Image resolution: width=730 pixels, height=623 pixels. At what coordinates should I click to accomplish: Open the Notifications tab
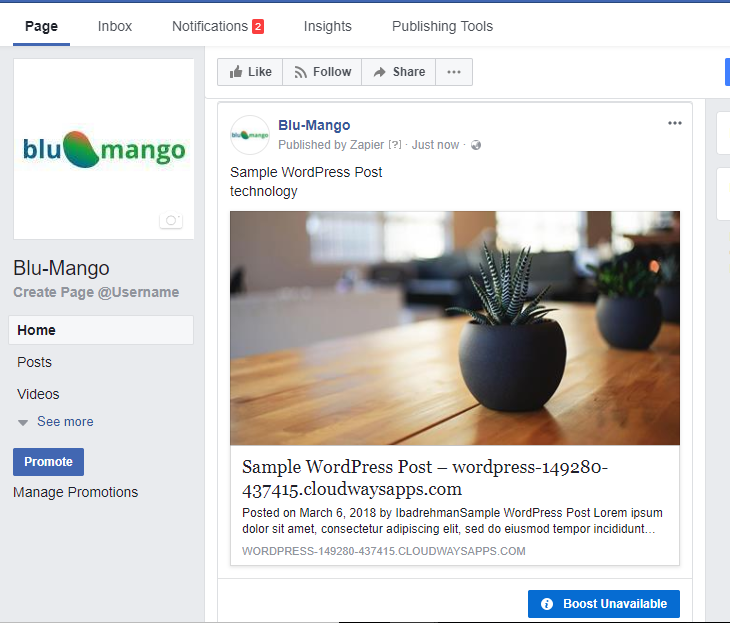pos(217,26)
